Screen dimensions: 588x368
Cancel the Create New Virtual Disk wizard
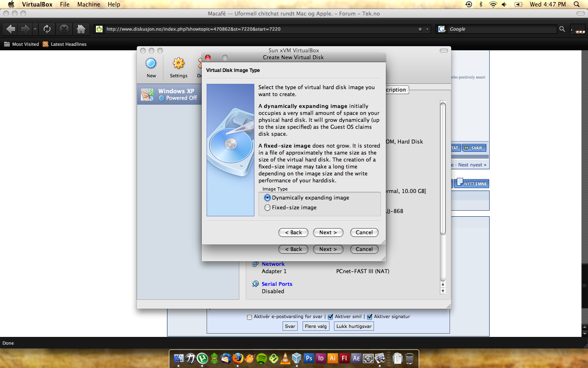click(364, 232)
